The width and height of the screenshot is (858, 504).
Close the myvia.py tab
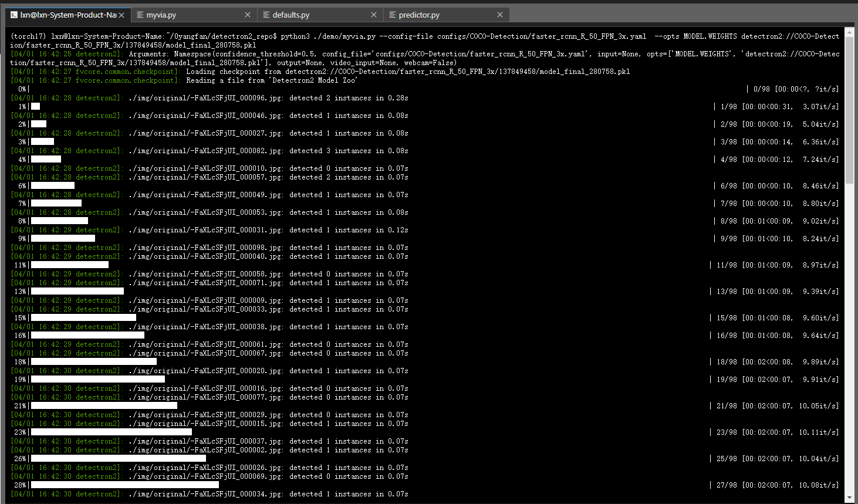(x=248, y=15)
